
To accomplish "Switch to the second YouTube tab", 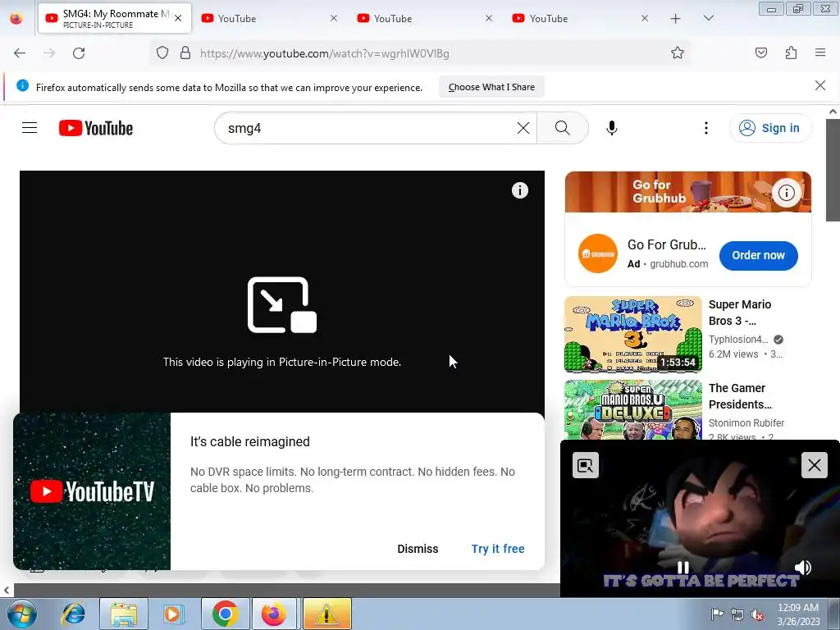I will click(268, 18).
